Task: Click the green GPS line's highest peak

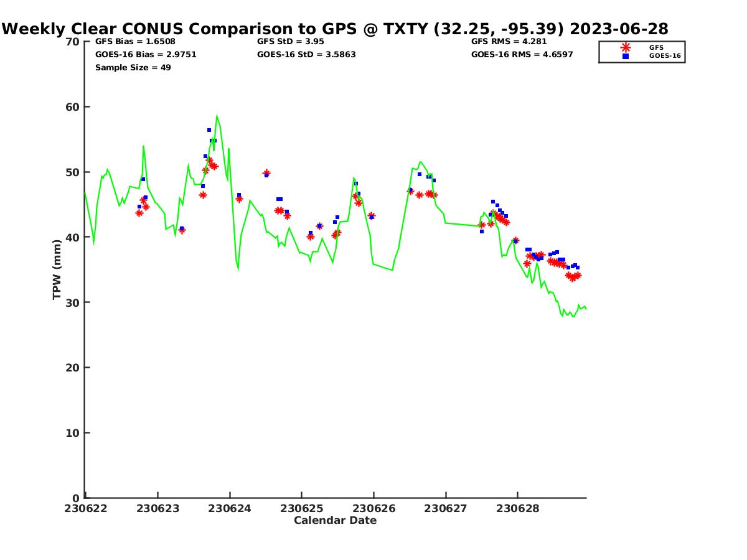Action: click(217, 116)
